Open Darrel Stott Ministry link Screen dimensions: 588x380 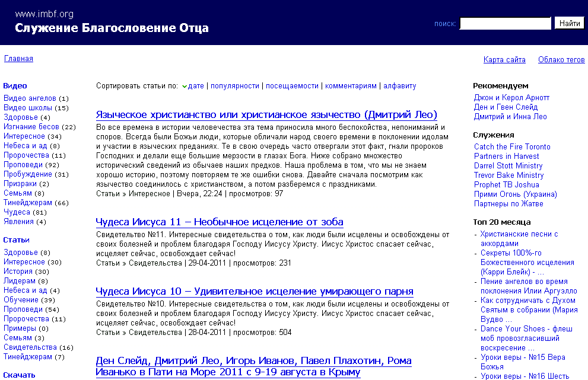point(508,165)
